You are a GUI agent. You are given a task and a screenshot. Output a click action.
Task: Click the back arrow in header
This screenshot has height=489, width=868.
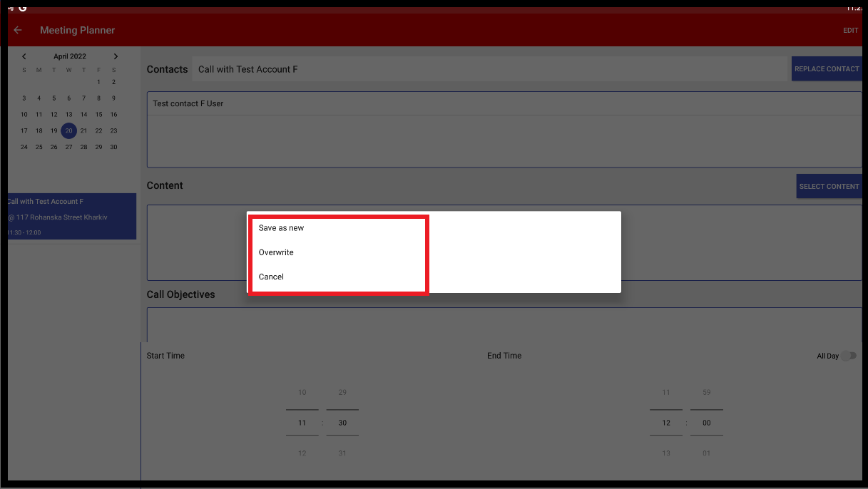[18, 30]
